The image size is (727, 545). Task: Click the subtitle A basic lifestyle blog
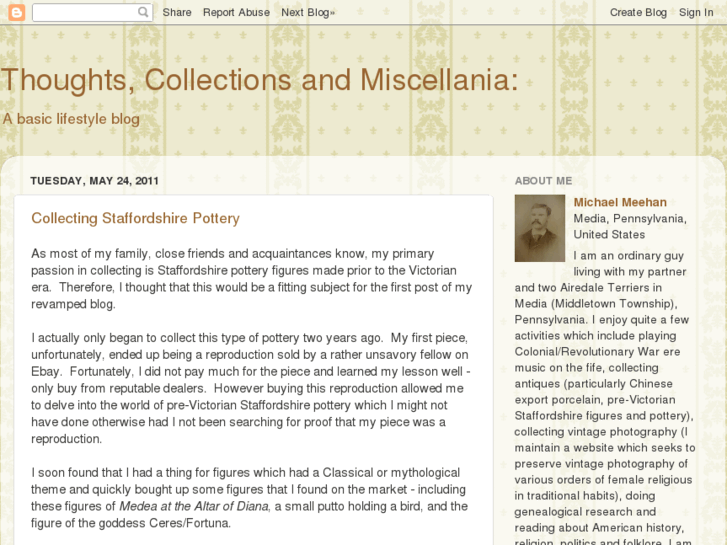pos(70,119)
